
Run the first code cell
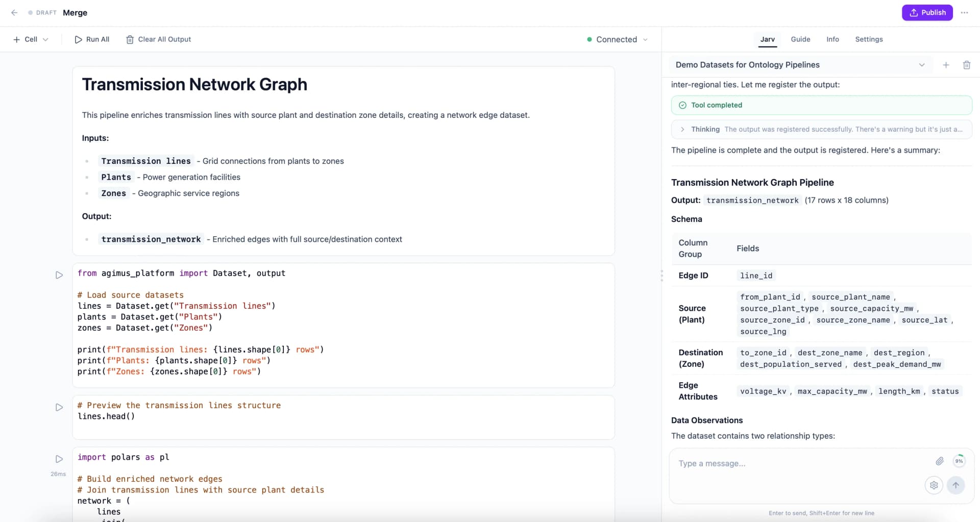pos(59,275)
